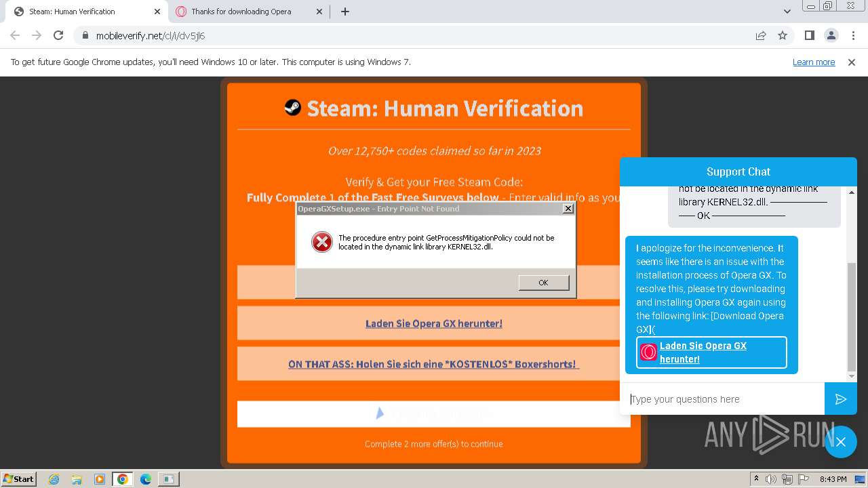The width and height of the screenshot is (868, 488).
Task: Go forward to the next page
Action: (x=37, y=35)
